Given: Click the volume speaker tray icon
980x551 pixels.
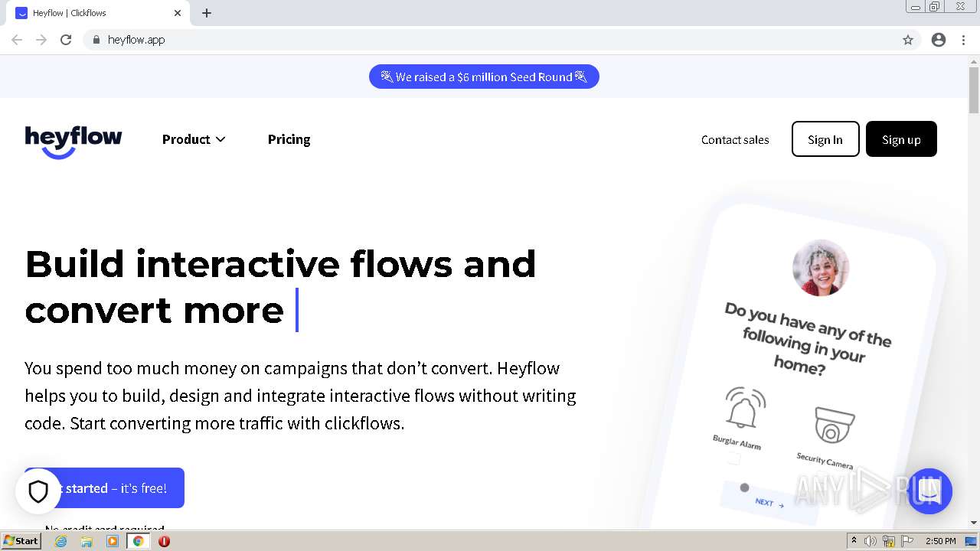Looking at the screenshot, I should coord(871,541).
